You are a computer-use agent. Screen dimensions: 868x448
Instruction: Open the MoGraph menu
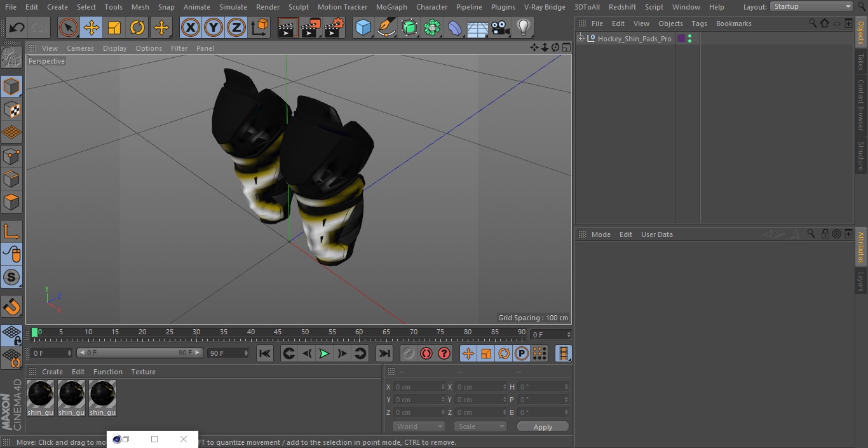click(391, 7)
